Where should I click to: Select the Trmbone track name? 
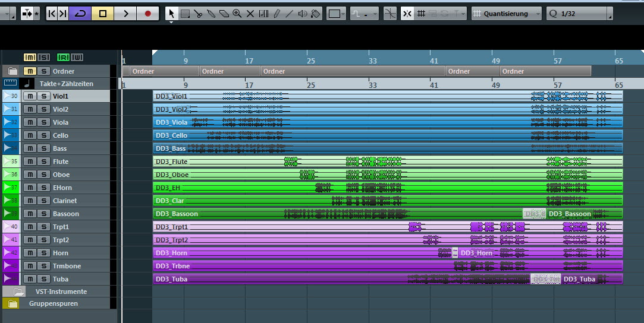tap(67, 266)
